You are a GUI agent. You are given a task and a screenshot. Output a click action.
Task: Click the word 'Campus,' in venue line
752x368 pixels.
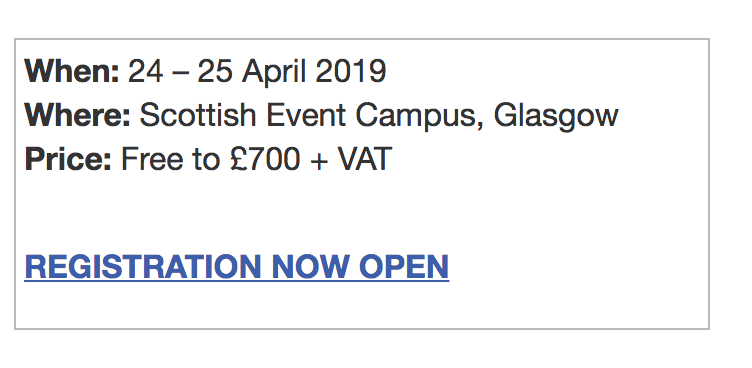[x=420, y=117]
